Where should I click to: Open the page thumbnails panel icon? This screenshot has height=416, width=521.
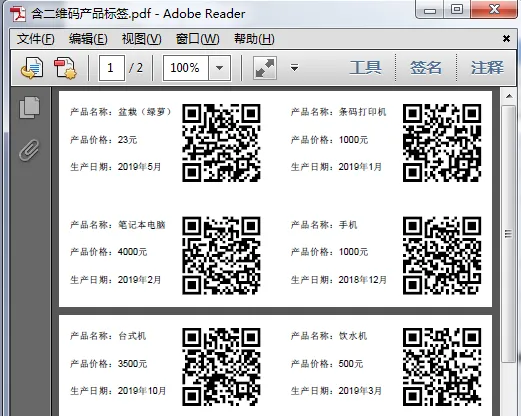pyautogui.click(x=29, y=108)
